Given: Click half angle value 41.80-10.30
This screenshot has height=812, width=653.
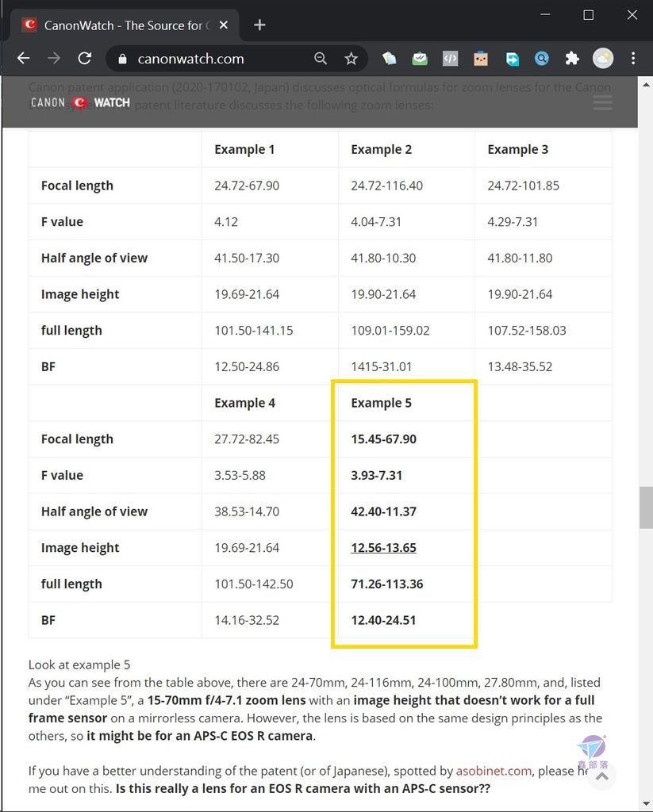Looking at the screenshot, I should click(x=383, y=258).
